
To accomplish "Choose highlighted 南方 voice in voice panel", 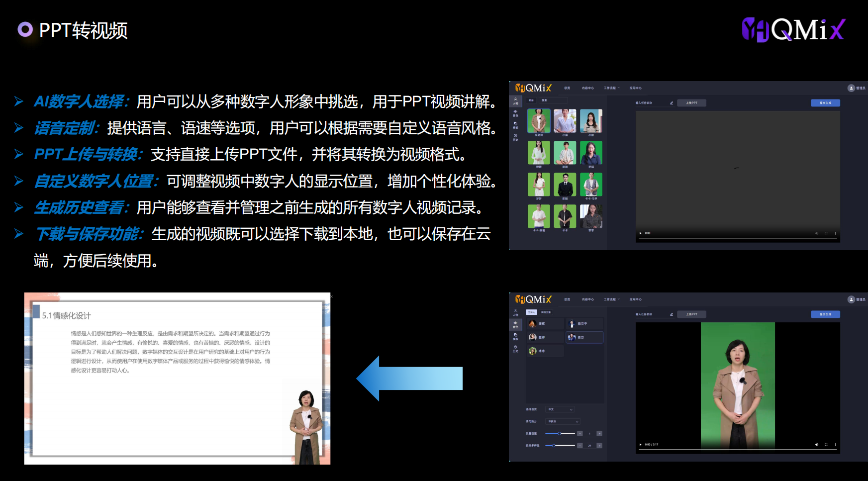I will coord(584,337).
